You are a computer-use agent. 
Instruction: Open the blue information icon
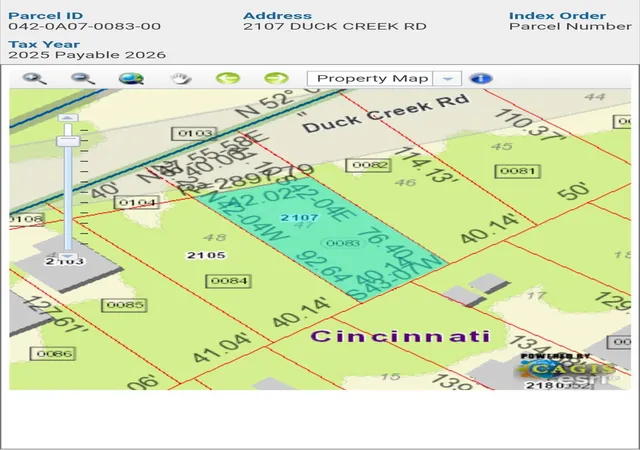(481, 78)
